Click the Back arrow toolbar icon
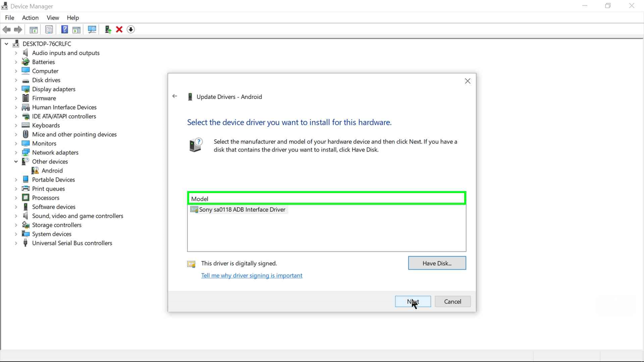Viewport: 644px width, 362px height. pos(7,30)
